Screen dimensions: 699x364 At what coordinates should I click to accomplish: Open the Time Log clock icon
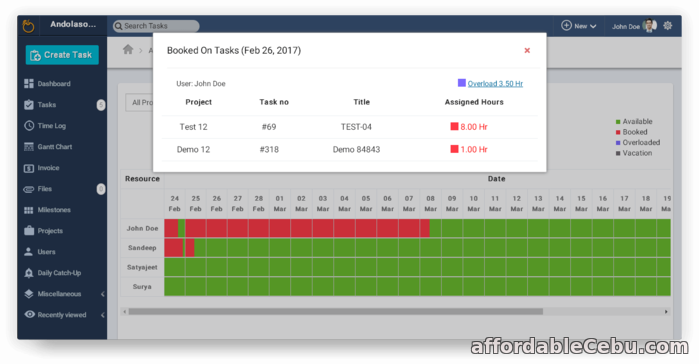coord(29,126)
